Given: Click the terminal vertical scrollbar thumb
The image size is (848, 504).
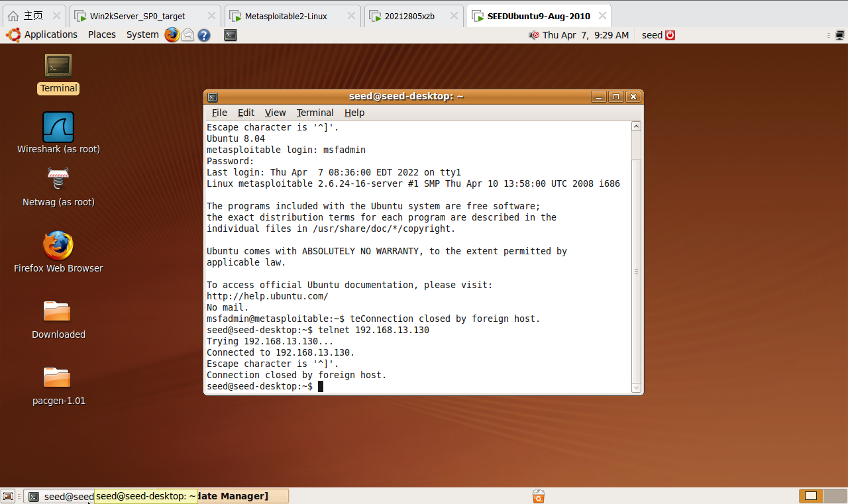Looking at the screenshot, I should tap(636, 271).
